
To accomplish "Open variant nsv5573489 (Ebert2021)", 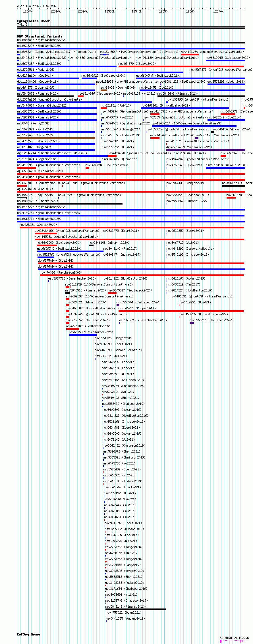I will pos(122,470).
